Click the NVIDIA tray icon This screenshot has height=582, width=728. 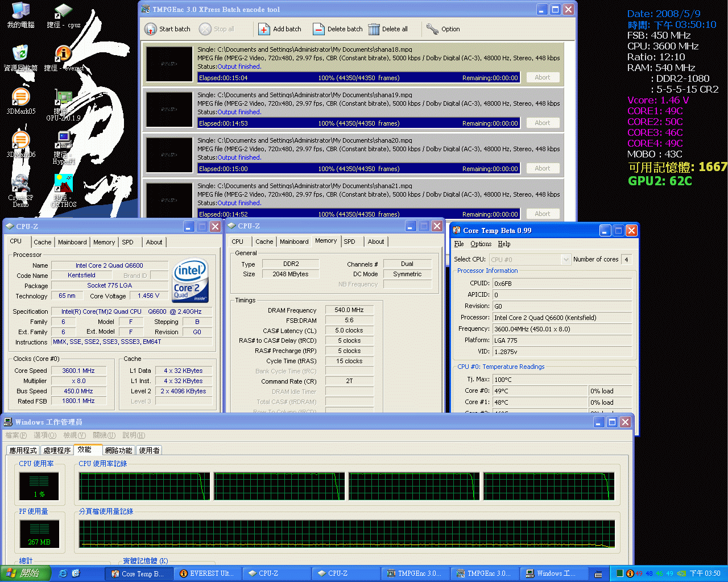coord(681,573)
